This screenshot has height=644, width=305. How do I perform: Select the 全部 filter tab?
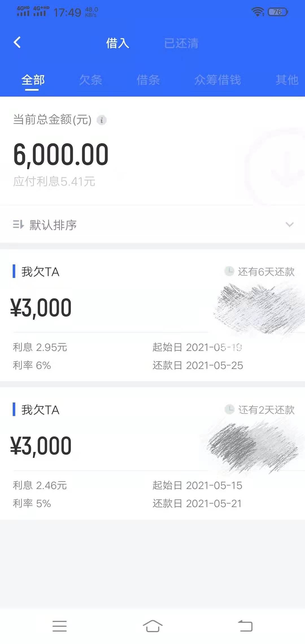tap(33, 80)
